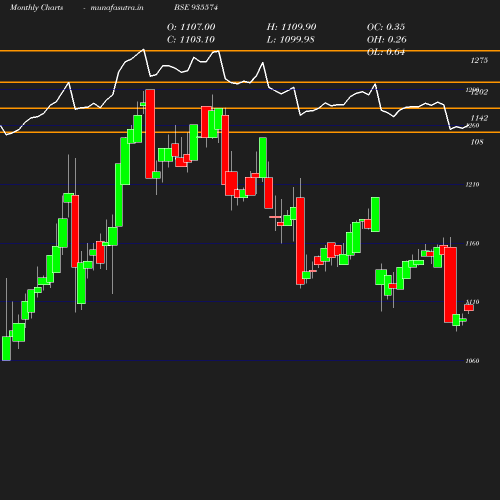Click the "OC: 0.35" readout
This screenshot has width=500, height=500.
[x=386, y=27]
